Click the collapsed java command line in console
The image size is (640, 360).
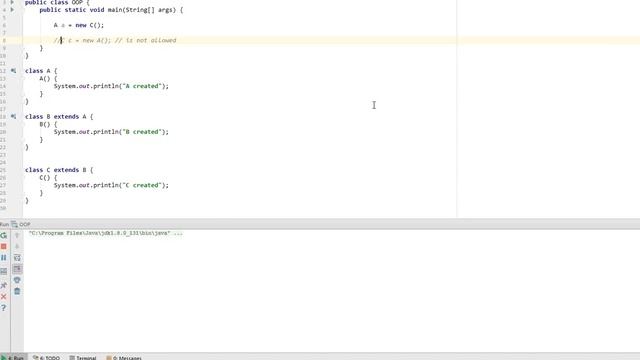(106, 233)
